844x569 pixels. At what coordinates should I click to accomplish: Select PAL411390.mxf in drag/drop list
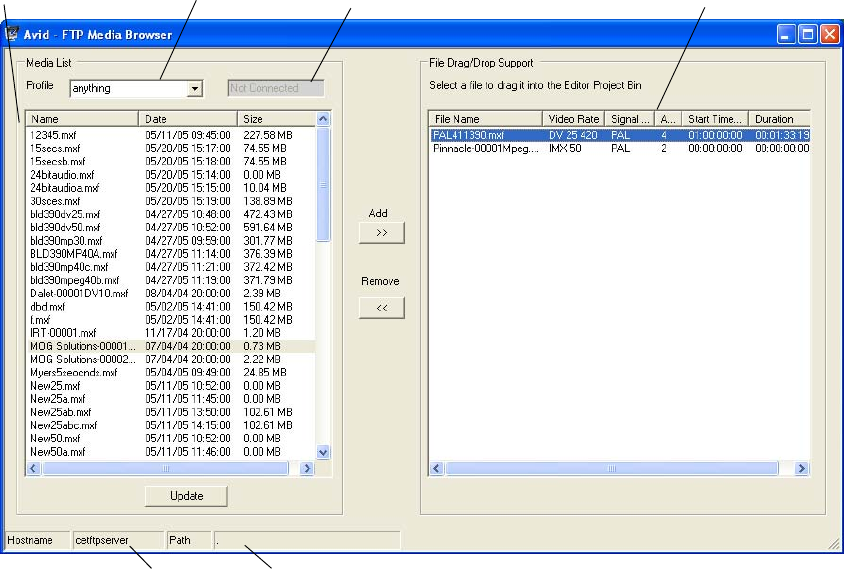(620, 135)
